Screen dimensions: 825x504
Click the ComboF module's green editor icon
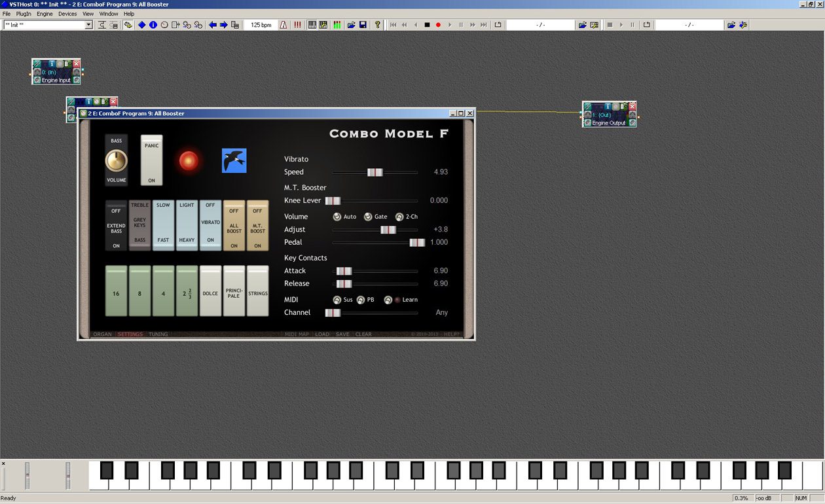point(97,102)
